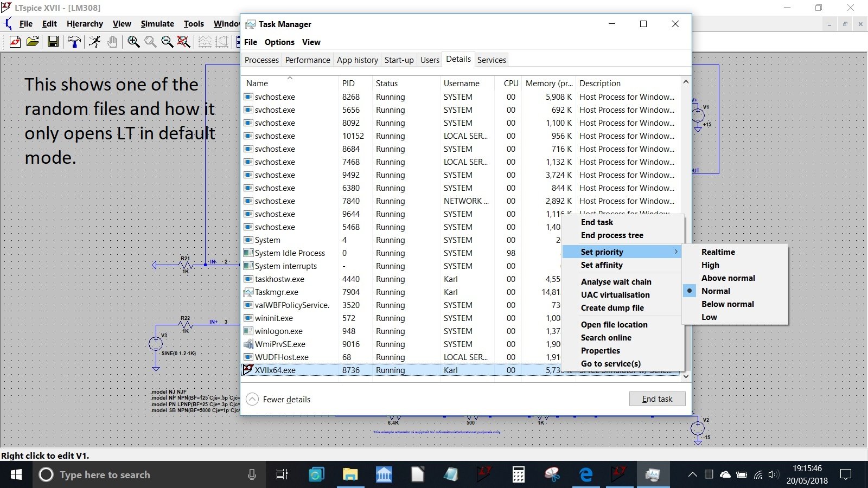
Task: Sort by Memory column header
Action: point(549,83)
